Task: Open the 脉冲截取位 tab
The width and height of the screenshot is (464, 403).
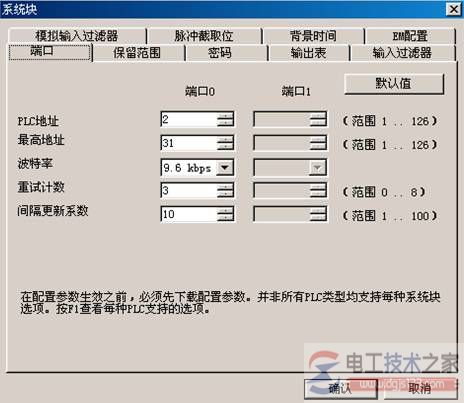Action: point(204,36)
